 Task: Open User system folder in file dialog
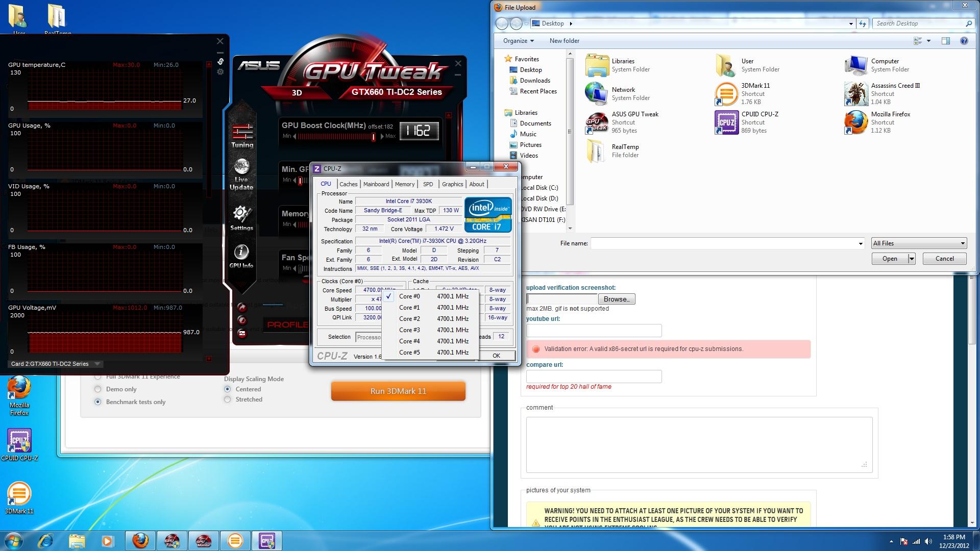pos(747,65)
